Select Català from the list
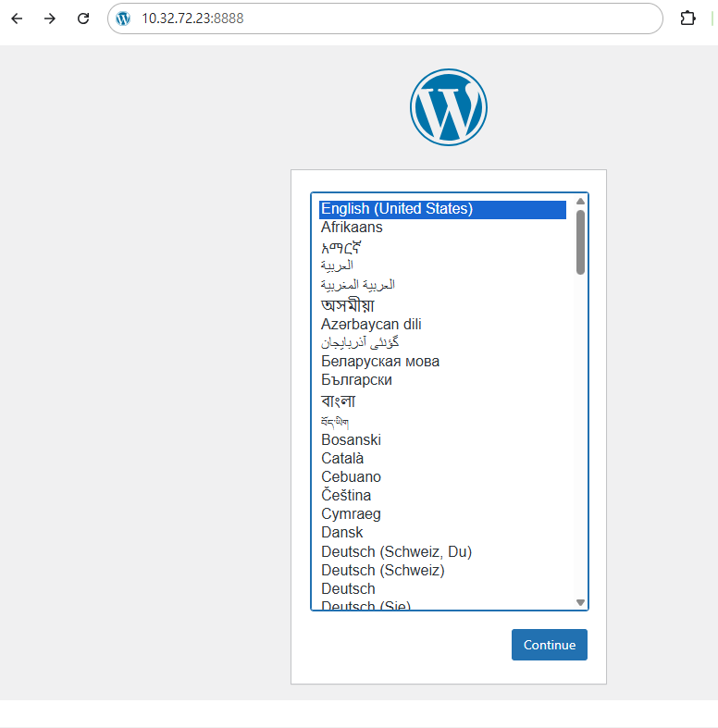This screenshot has width=718, height=728. (342, 459)
